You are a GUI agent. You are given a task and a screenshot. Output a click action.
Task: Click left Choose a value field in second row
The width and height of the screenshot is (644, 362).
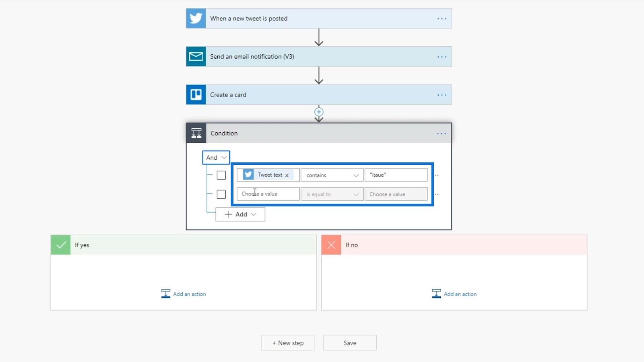tap(268, 194)
